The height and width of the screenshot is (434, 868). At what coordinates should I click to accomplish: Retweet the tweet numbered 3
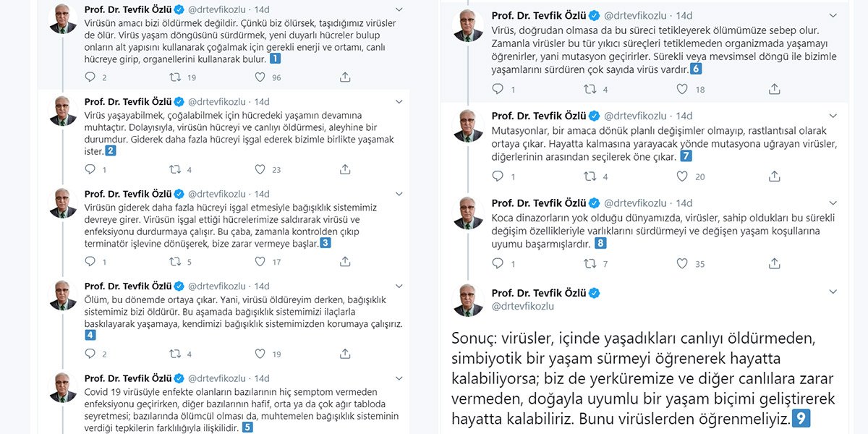(x=175, y=262)
